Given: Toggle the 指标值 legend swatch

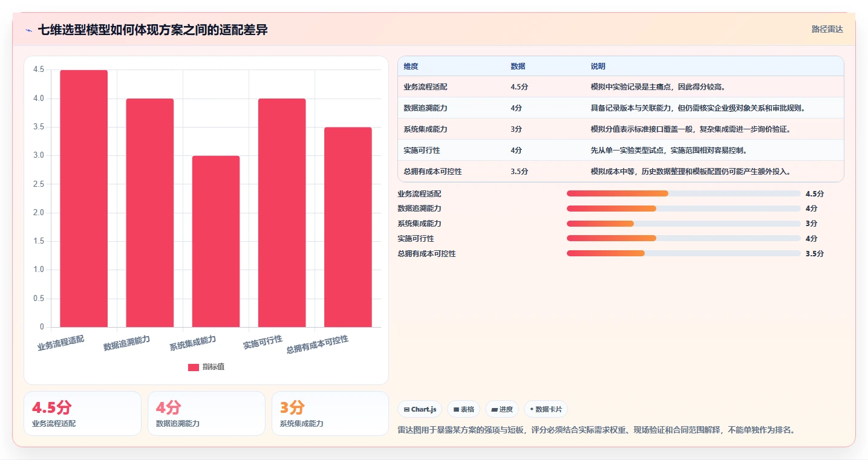Looking at the screenshot, I should (194, 367).
